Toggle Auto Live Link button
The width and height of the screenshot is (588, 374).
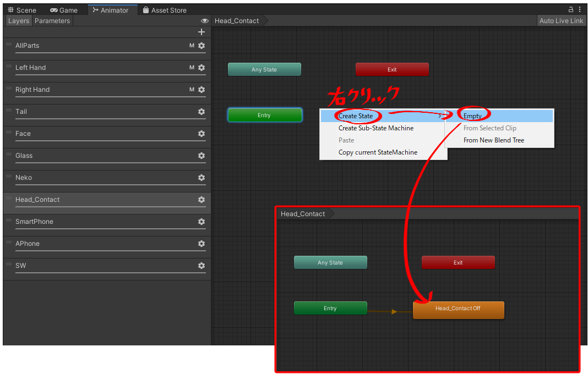561,21
